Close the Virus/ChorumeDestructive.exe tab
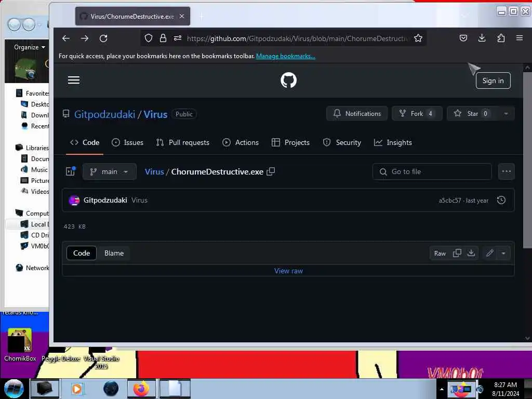The image size is (532, 399). (182, 16)
